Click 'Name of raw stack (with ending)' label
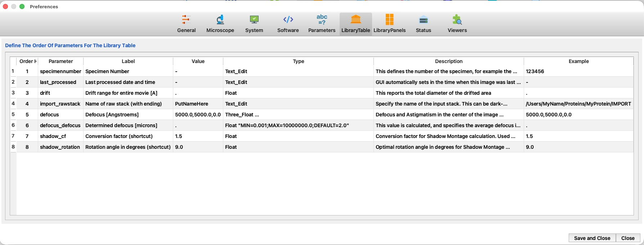644x245 pixels. tap(128, 104)
